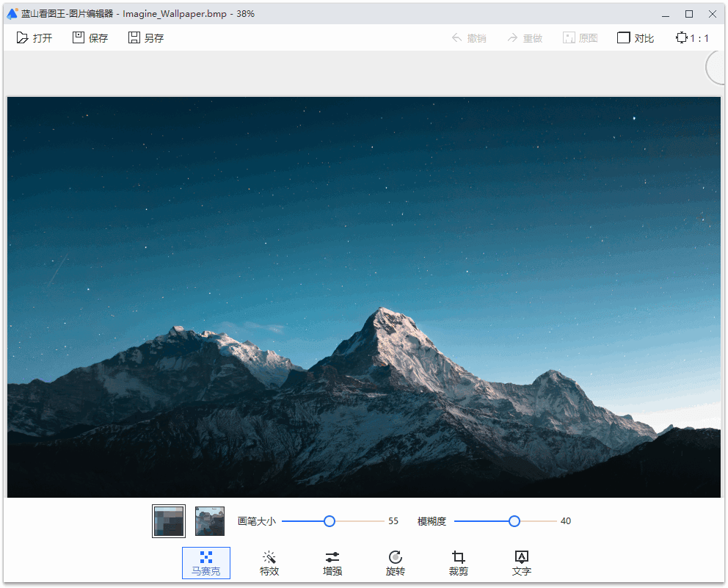
Task: Choose the pixelated mosaic style thumbnail
Action: point(169,521)
